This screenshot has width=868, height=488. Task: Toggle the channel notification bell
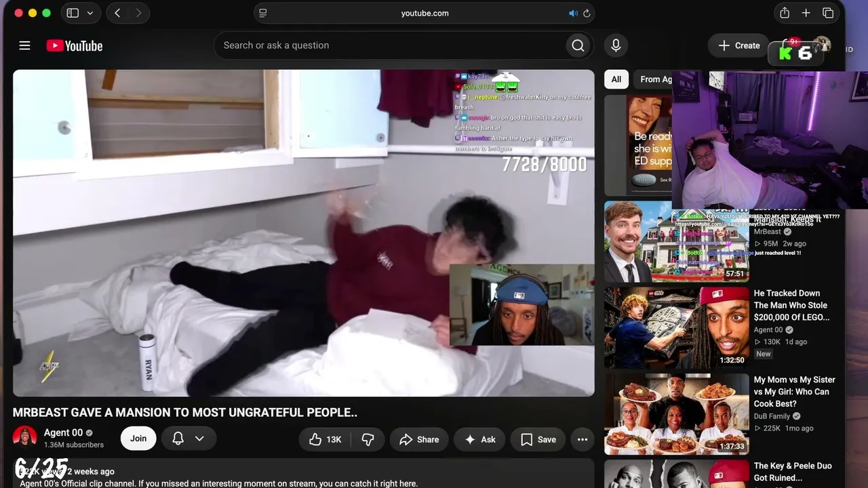click(x=178, y=439)
